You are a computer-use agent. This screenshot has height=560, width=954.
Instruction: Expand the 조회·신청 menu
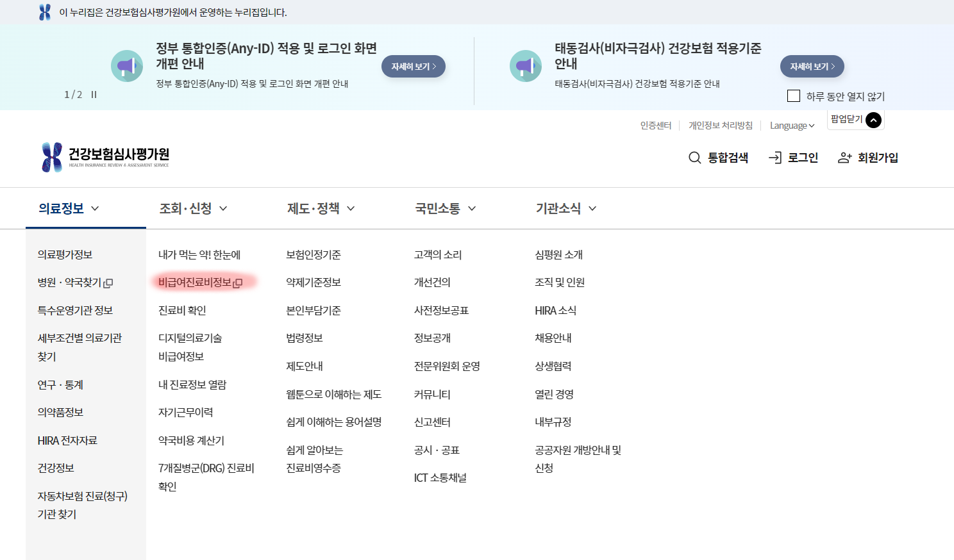(x=193, y=208)
